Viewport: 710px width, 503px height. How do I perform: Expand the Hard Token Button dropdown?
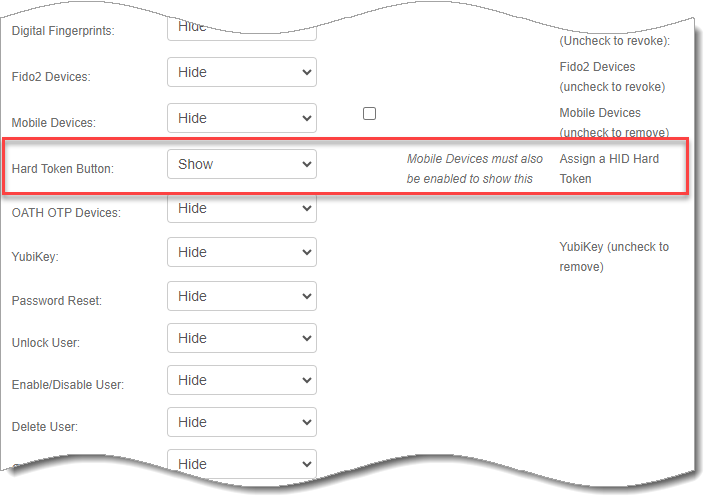pyautogui.click(x=241, y=164)
